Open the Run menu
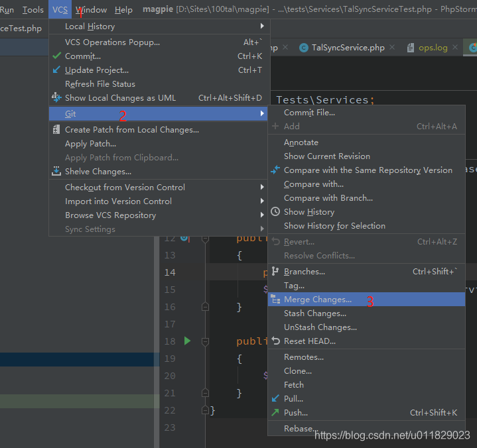Viewport: 477px width, 448px height. (x=7, y=10)
